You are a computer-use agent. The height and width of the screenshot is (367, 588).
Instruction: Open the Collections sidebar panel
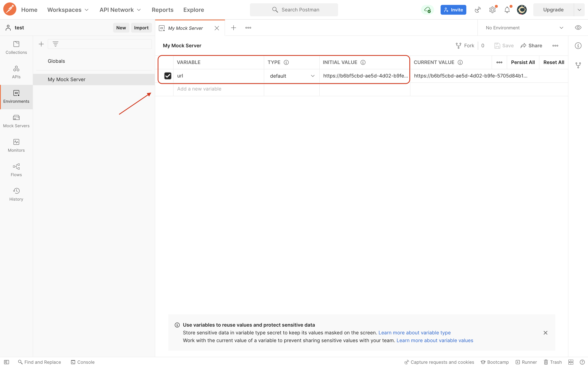(16, 48)
